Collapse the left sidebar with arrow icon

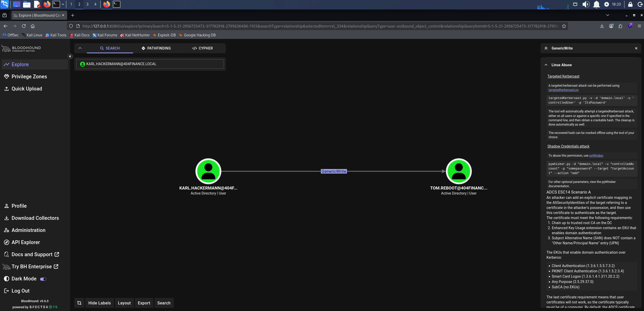click(x=70, y=56)
